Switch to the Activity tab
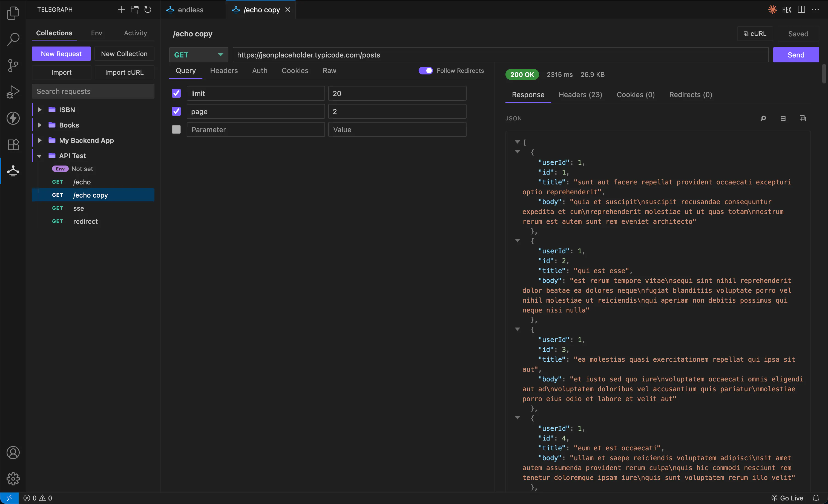 point(136,33)
